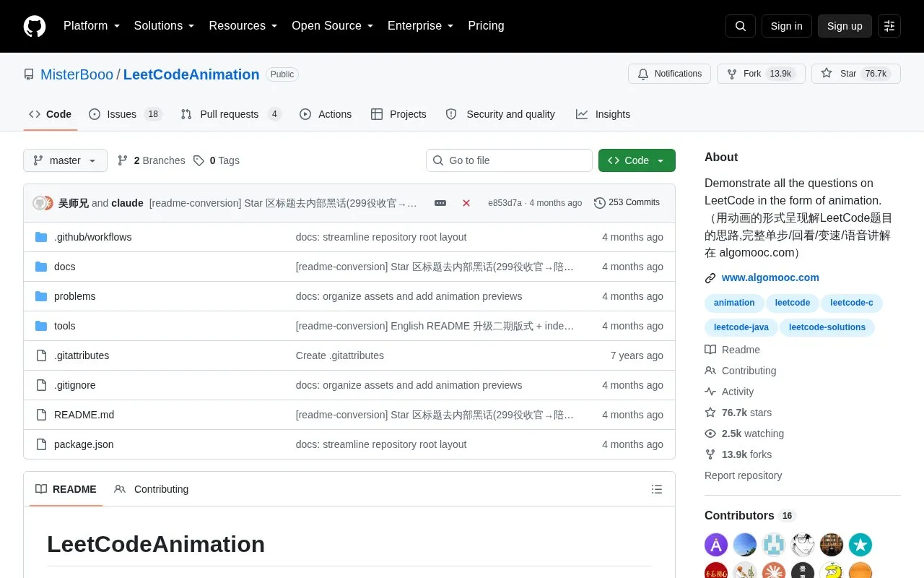Expand the Solutions menu
Screen dimensions: 924x578
point(165,26)
